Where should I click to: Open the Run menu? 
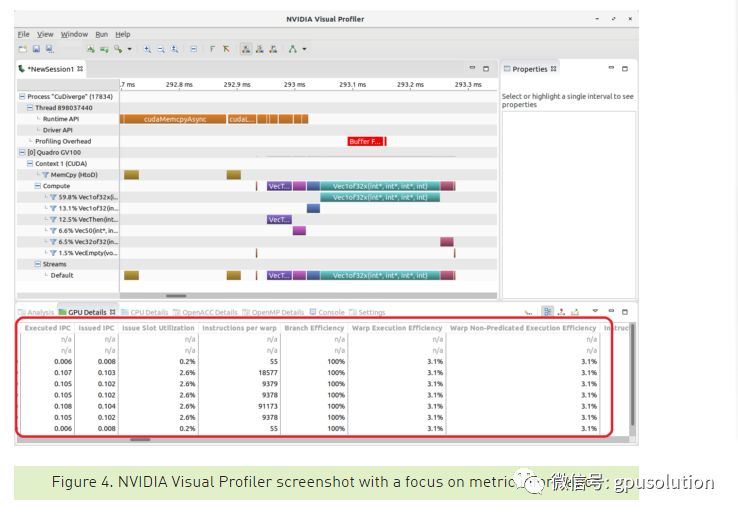[102, 34]
